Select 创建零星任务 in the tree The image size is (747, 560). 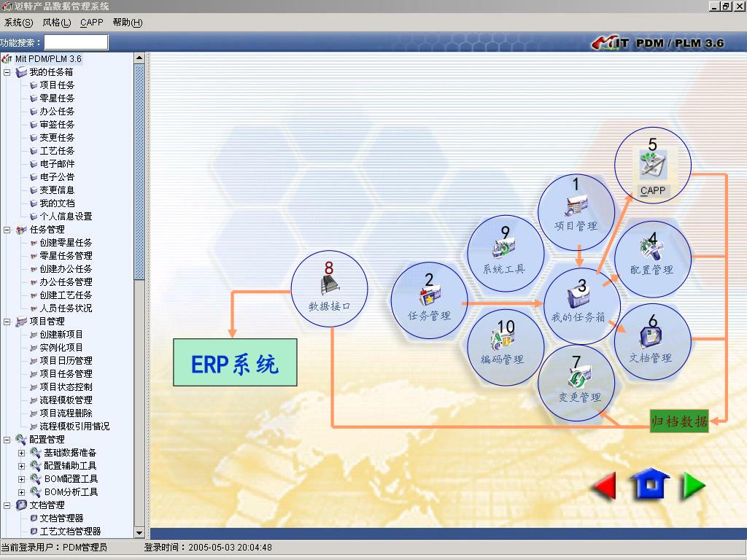tap(66, 243)
